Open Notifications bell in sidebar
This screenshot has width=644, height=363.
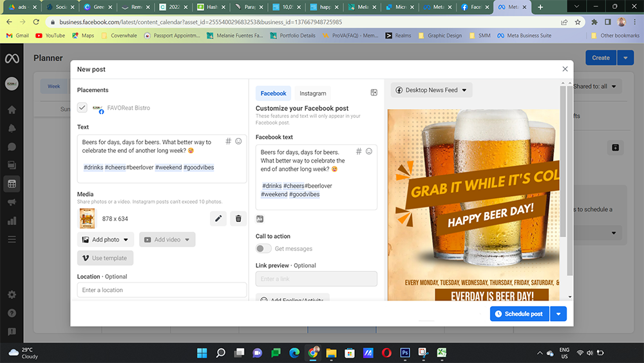click(x=12, y=128)
